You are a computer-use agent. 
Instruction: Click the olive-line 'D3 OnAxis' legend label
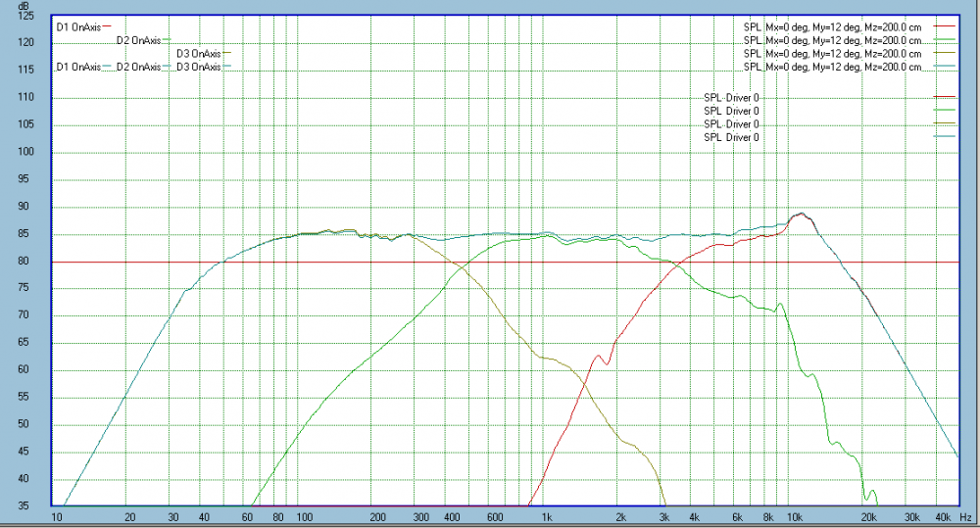tap(199, 54)
